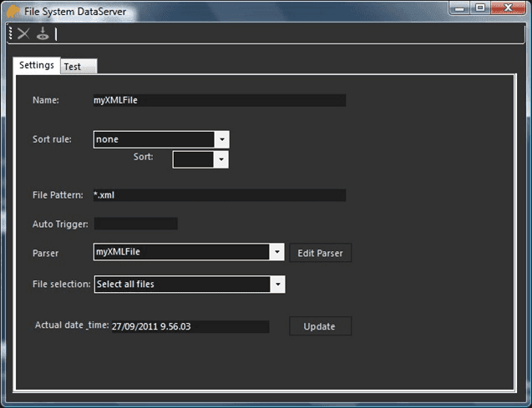
Task: Click the X delete icon in toolbar
Action: coord(23,33)
